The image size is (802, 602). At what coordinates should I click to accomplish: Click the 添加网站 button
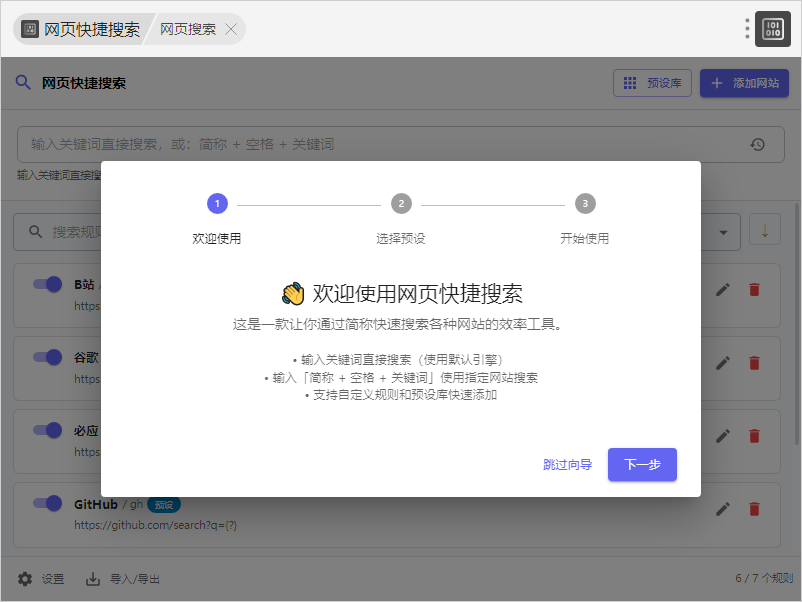point(744,83)
